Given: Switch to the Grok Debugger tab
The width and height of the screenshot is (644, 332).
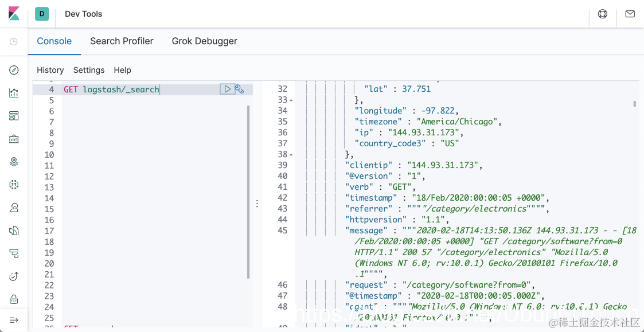Looking at the screenshot, I should [205, 41].
